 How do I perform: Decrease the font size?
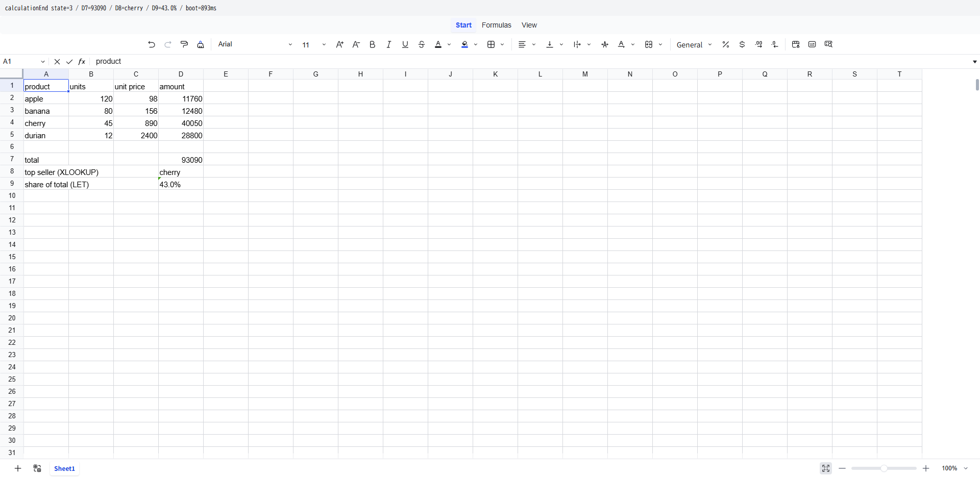pyautogui.click(x=356, y=44)
